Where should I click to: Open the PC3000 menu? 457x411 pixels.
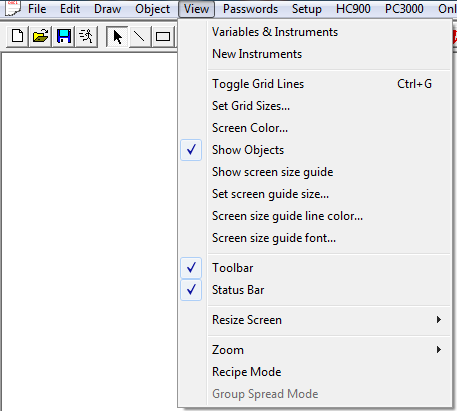pos(404,9)
